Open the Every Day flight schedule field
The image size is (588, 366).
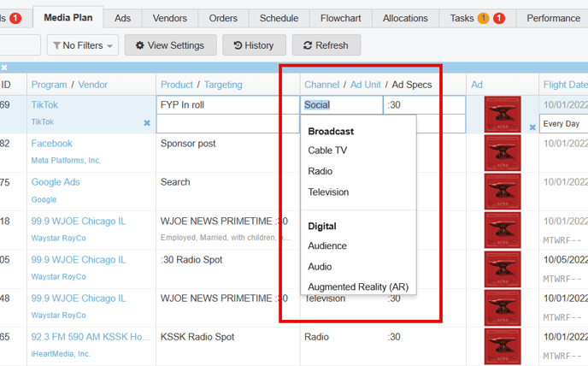564,123
